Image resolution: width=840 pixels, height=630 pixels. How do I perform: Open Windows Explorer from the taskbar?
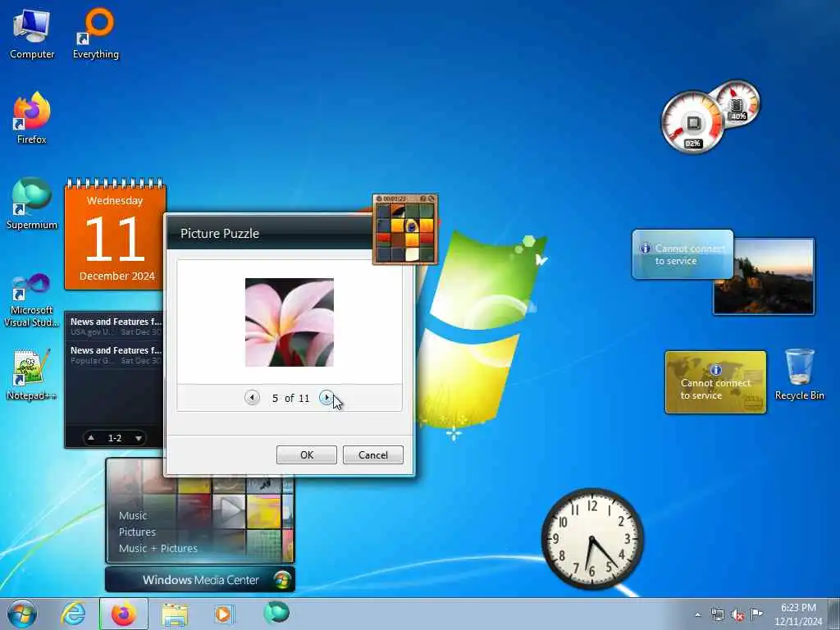pos(175,614)
